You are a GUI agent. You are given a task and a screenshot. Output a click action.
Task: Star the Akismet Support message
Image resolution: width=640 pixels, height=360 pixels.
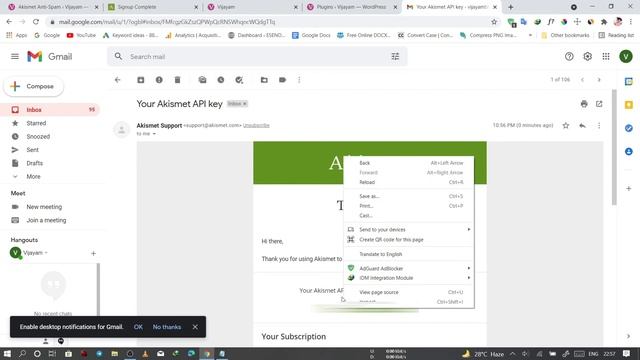566,126
